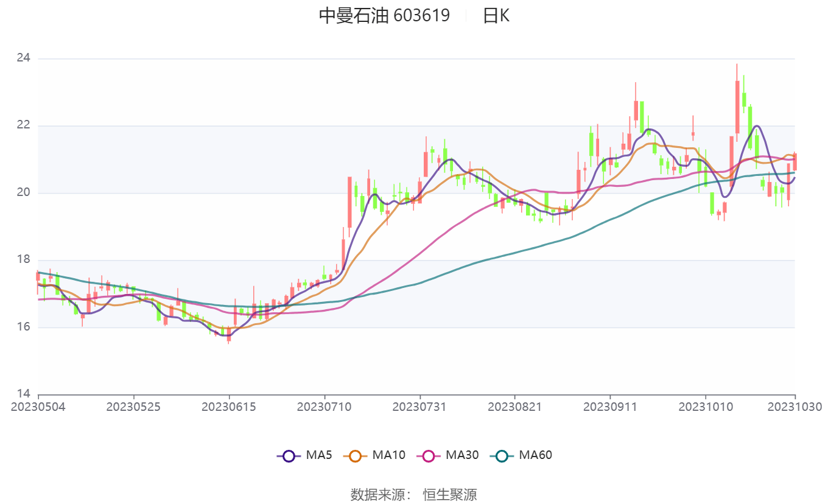Image resolution: width=828 pixels, height=504 pixels.
Task: Toggle the MA5 legend marker
Action: click(289, 455)
